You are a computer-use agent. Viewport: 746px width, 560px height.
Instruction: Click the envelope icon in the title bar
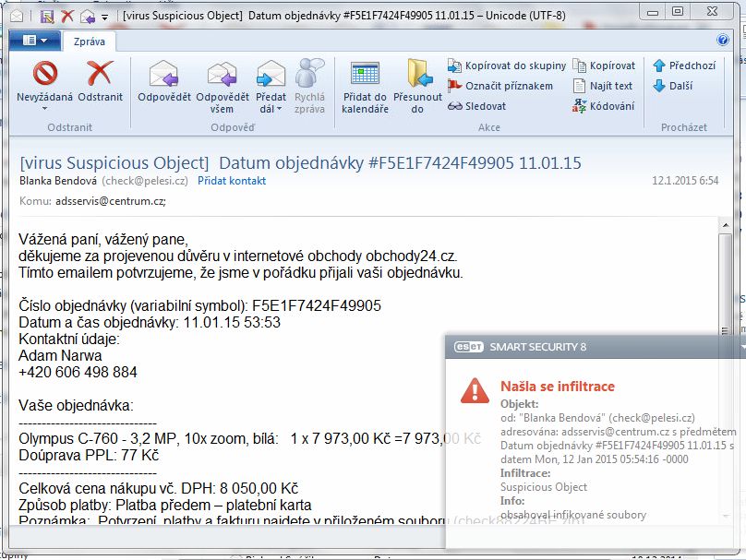(x=17, y=17)
